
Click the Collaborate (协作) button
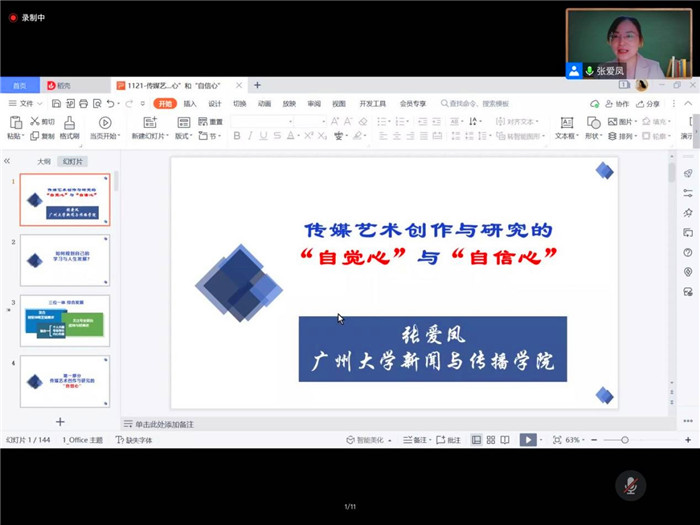coord(618,103)
